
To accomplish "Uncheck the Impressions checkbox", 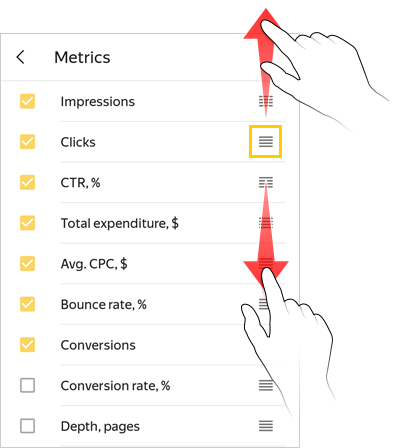I will tap(27, 101).
